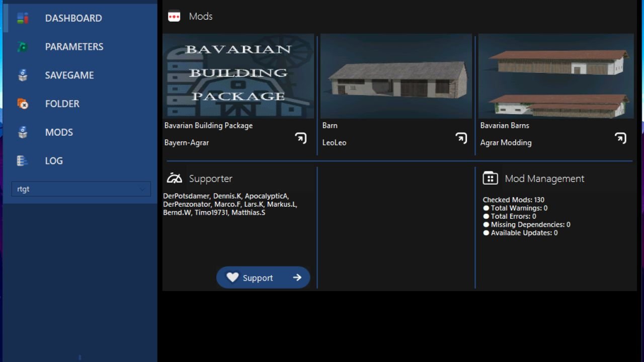The width and height of the screenshot is (644, 362).
Task: Click the Mod Management panel icon
Action: click(x=490, y=178)
